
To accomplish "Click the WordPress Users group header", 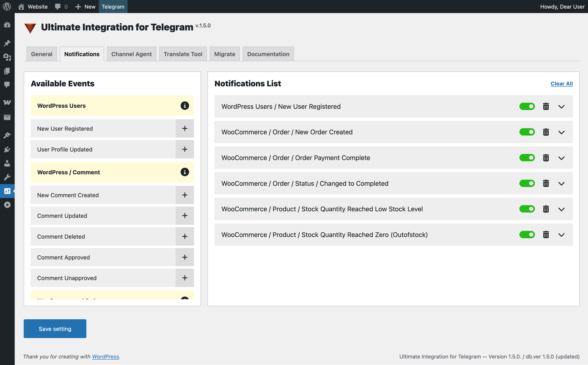I will 112,106.
